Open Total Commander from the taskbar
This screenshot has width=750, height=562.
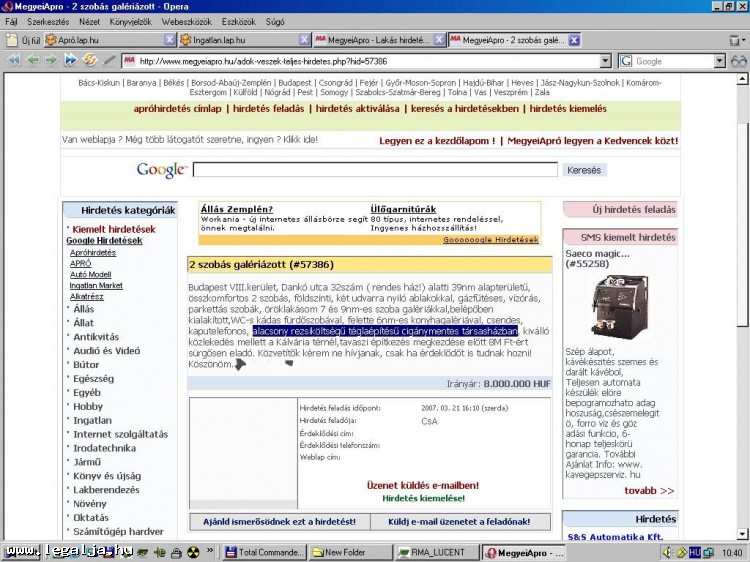(x=264, y=552)
